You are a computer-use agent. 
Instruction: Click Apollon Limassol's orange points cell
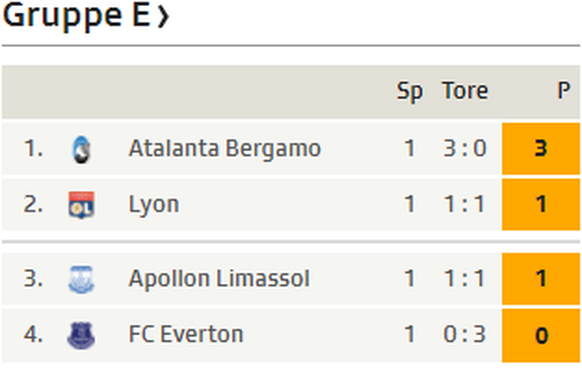coord(541,279)
